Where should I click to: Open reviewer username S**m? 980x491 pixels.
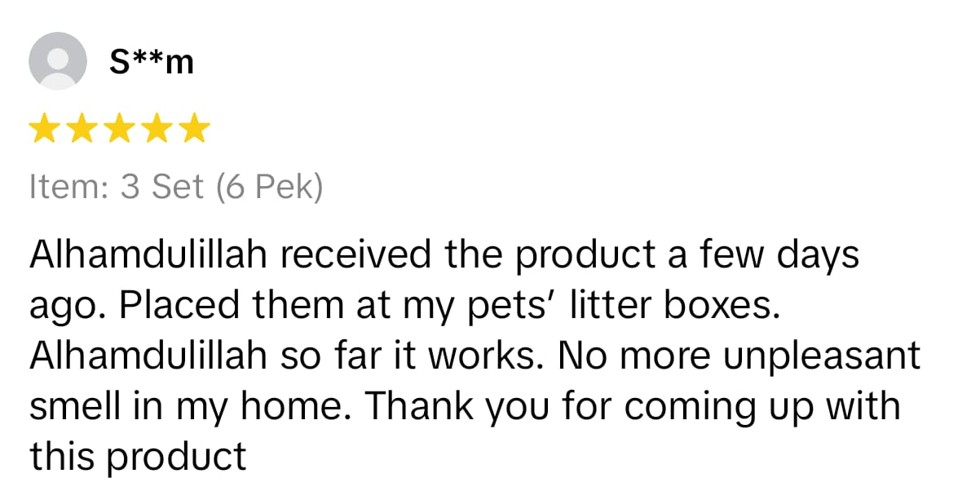[152, 60]
